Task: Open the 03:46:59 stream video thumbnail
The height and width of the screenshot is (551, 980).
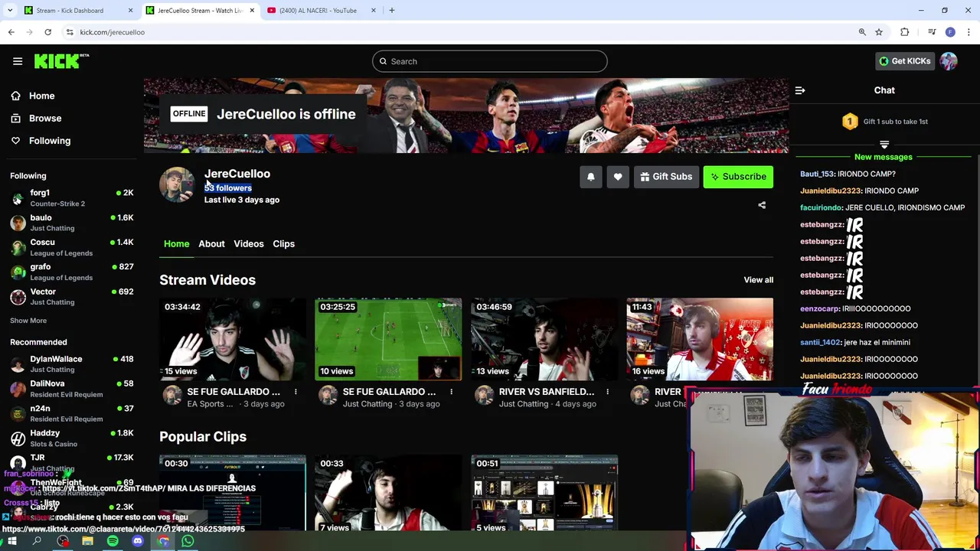Action: pos(544,339)
